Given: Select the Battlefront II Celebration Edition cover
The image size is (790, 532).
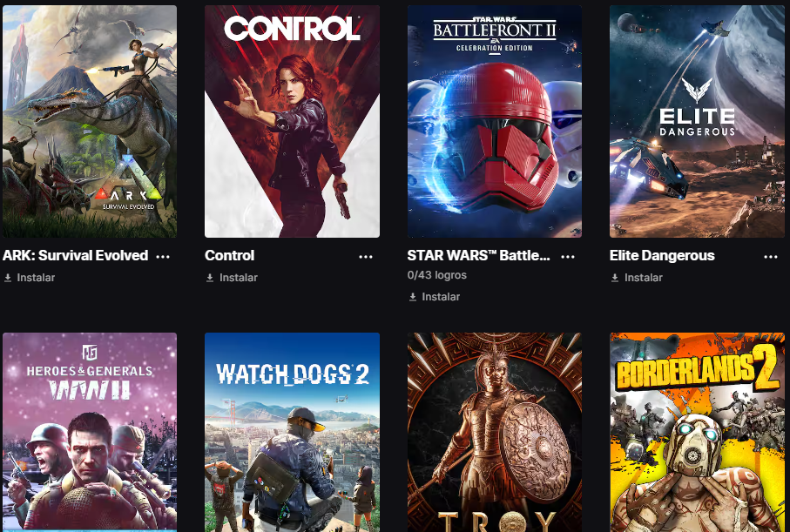Looking at the screenshot, I should point(495,121).
